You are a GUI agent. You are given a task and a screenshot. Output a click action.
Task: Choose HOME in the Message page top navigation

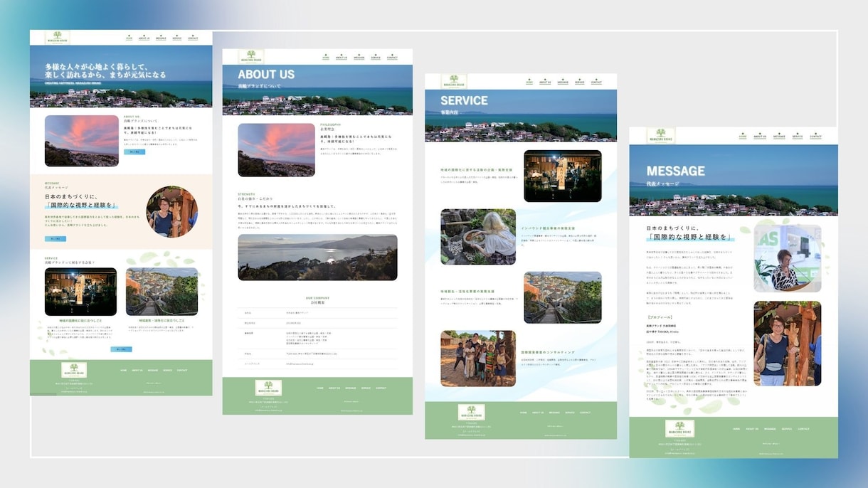click(743, 135)
